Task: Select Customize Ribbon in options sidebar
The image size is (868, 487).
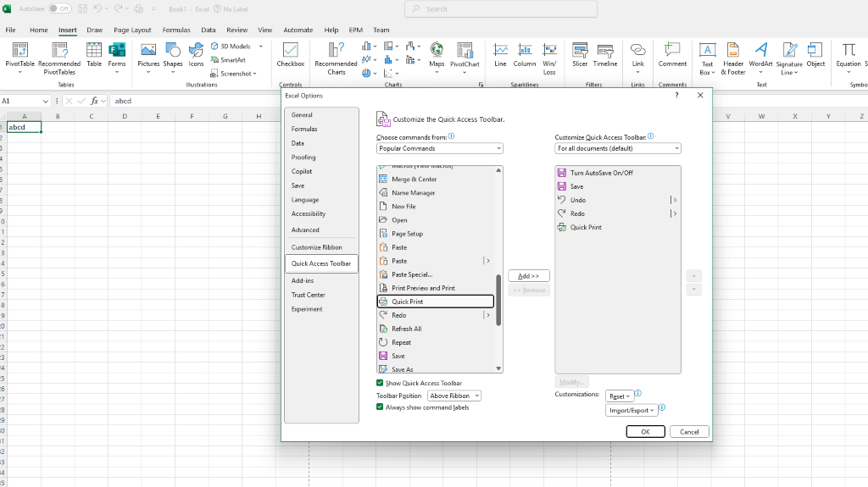Action: point(317,247)
